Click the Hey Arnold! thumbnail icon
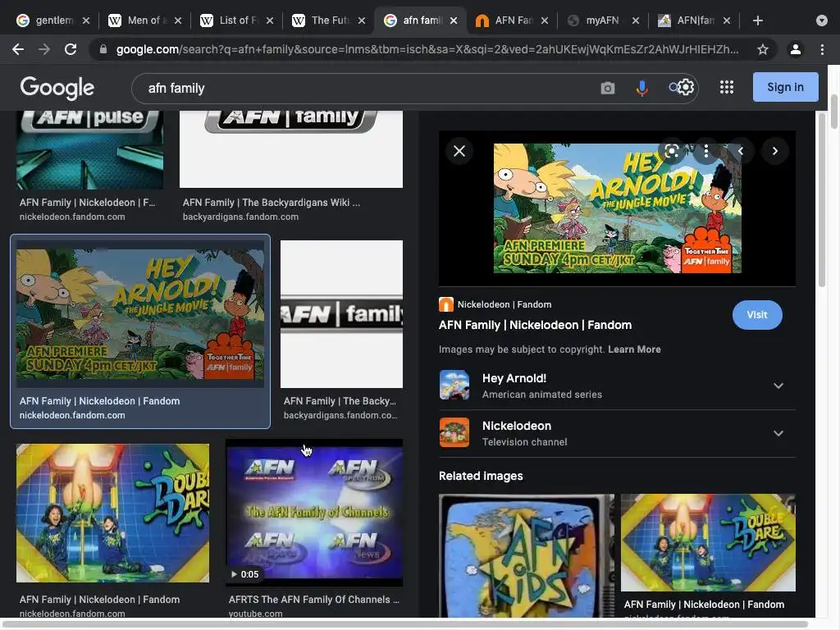Viewport: 840px width, 630px height. [454, 385]
